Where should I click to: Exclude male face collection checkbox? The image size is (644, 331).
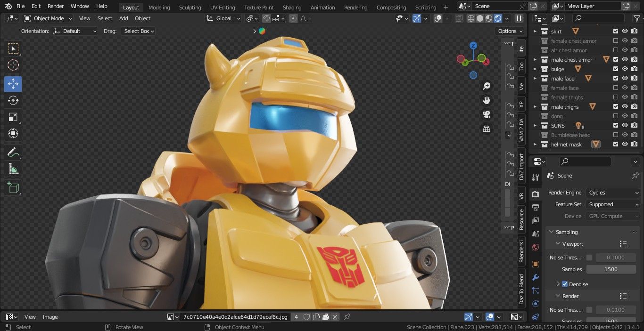pyautogui.click(x=616, y=79)
